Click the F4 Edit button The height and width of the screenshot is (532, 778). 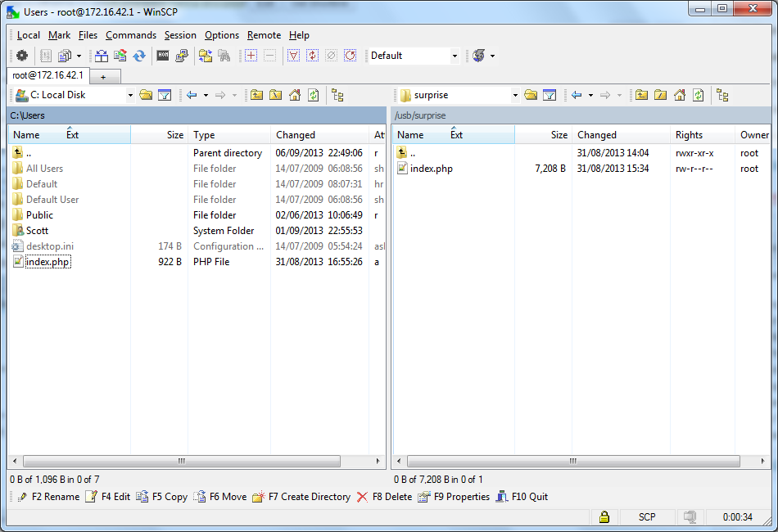107,497
